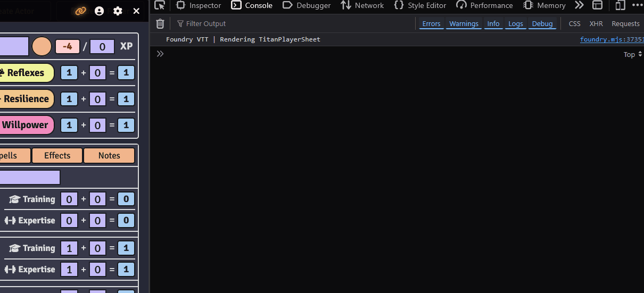Toggle responsive design mode icon
The width and height of the screenshot is (644, 293).
tap(620, 5)
